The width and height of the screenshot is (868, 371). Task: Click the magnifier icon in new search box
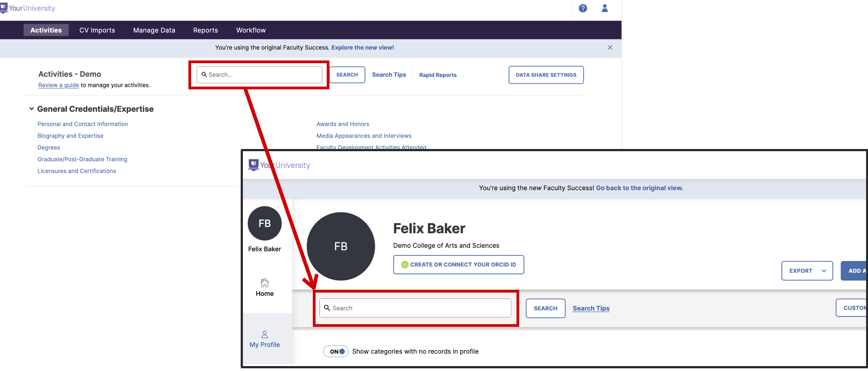pos(326,308)
